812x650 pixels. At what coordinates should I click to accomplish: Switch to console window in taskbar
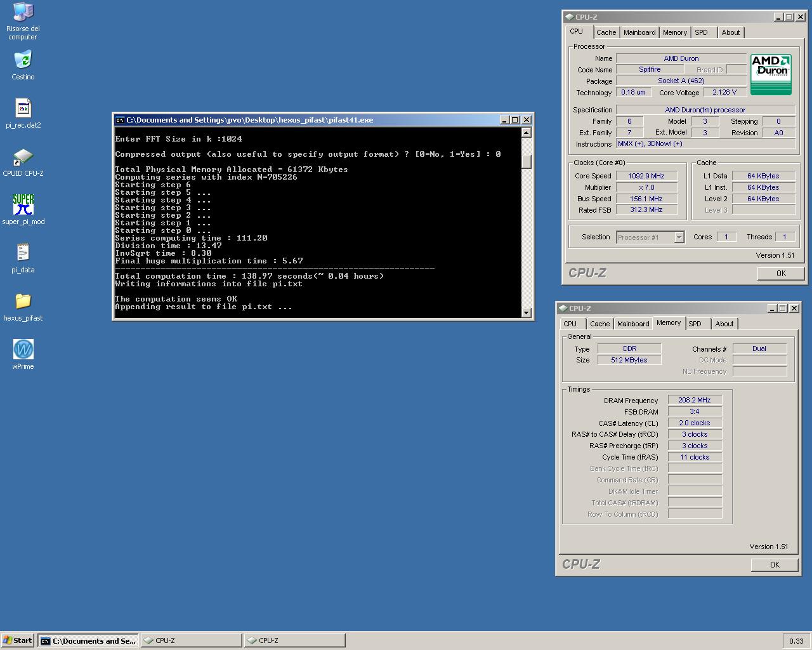coord(88,640)
